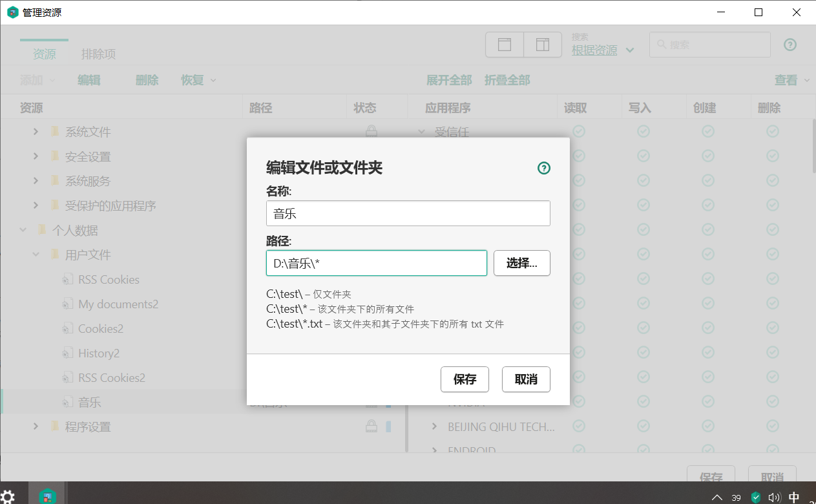Click the green shield tray icon
The width and height of the screenshot is (816, 504).
tap(756, 498)
